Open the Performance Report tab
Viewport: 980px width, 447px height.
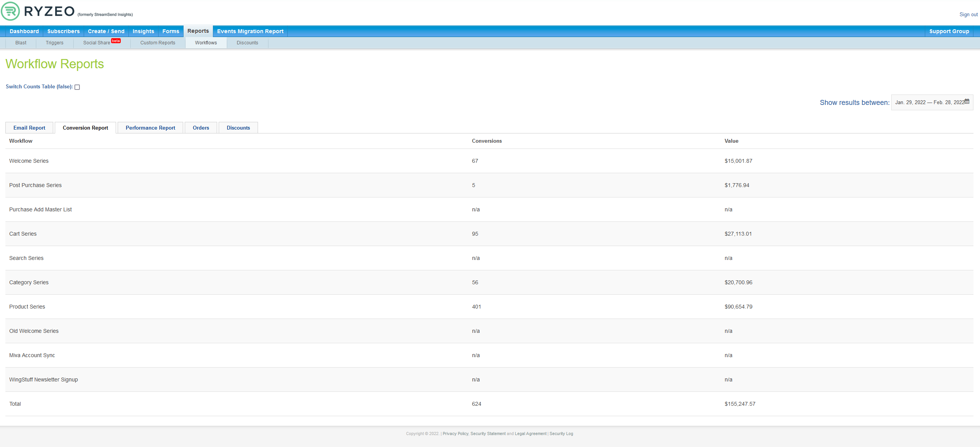point(150,128)
